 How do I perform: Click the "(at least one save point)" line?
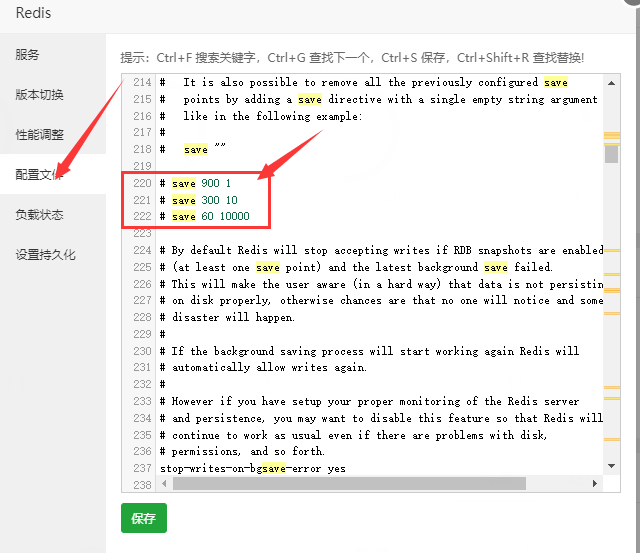click(356, 267)
